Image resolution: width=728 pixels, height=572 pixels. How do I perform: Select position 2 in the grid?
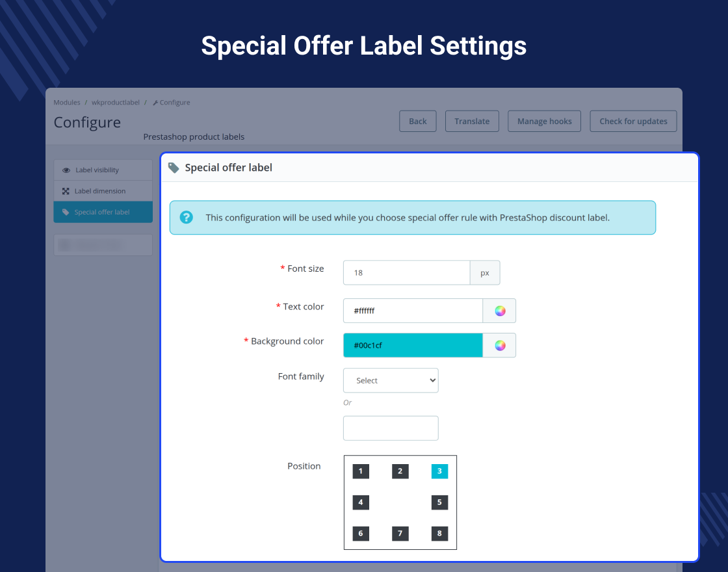click(x=400, y=471)
